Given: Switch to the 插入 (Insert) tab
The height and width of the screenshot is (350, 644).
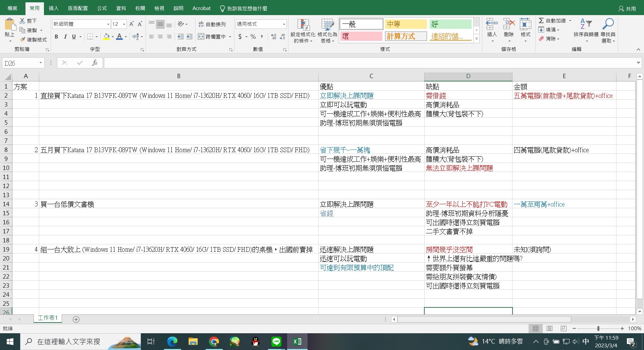Looking at the screenshot, I should click(x=54, y=8).
